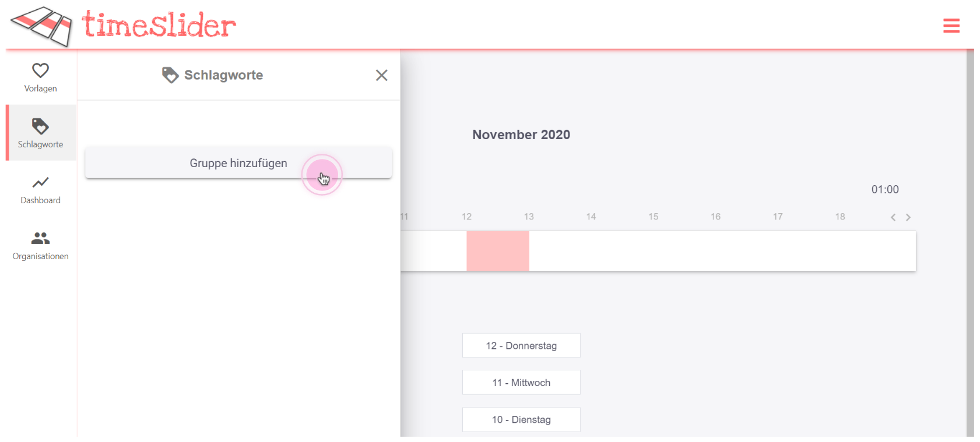Click day 15 on the timeline header
980x442 pixels.
(x=653, y=217)
